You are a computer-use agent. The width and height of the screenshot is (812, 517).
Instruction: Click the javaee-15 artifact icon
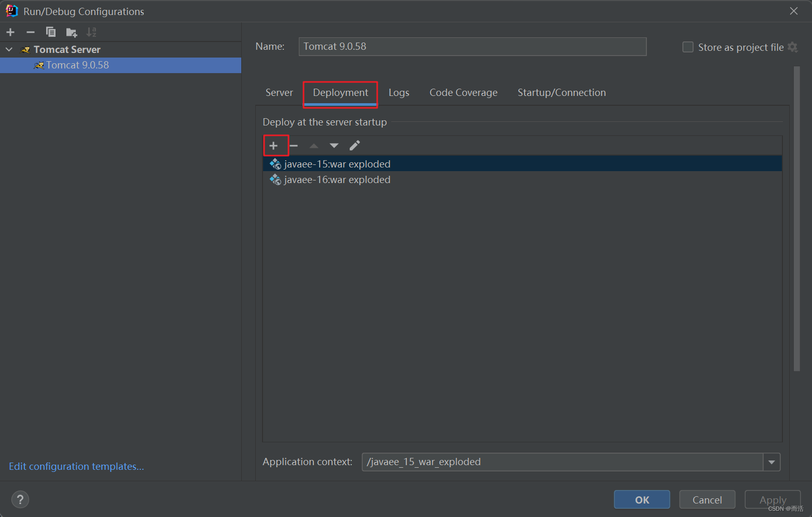coord(276,164)
